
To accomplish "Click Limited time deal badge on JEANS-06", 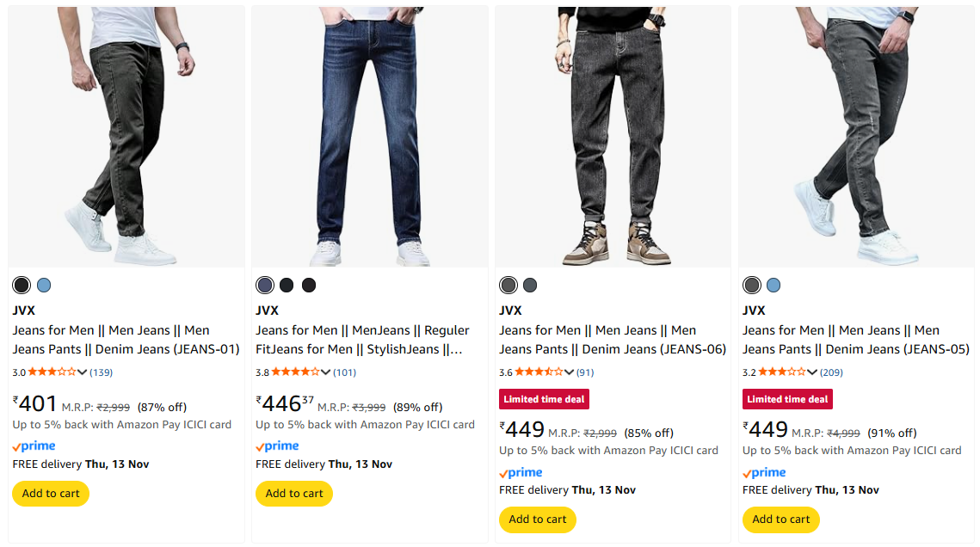I will (x=544, y=399).
